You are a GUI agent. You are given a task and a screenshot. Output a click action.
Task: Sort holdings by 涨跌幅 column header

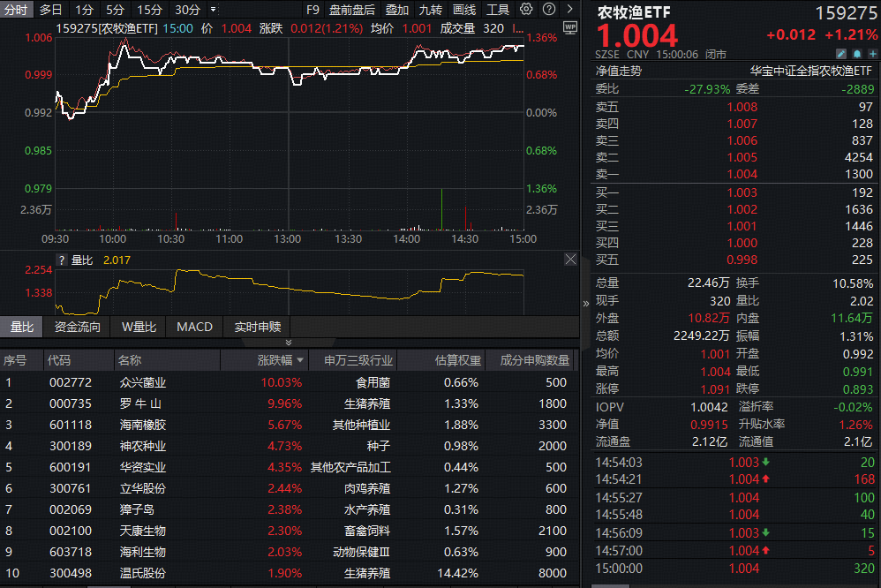click(x=281, y=360)
